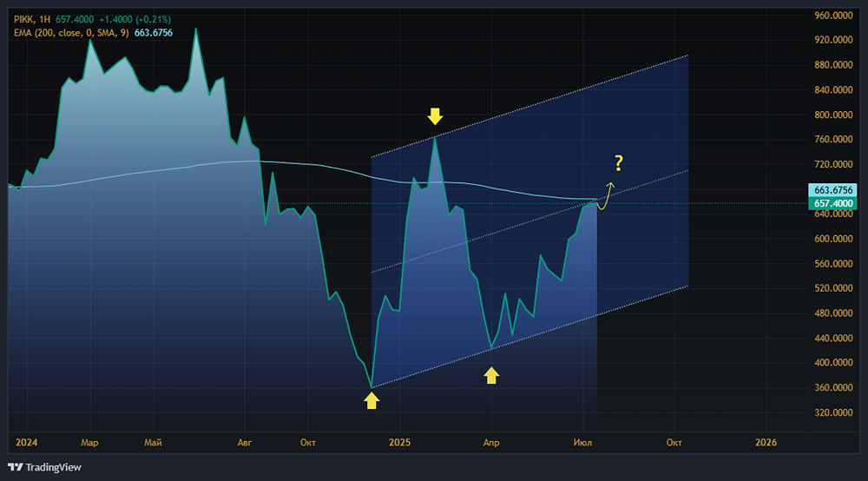Viewport: 868px width, 481px height.
Task: Click the 480.0000 price axis label
Action: 833,313
